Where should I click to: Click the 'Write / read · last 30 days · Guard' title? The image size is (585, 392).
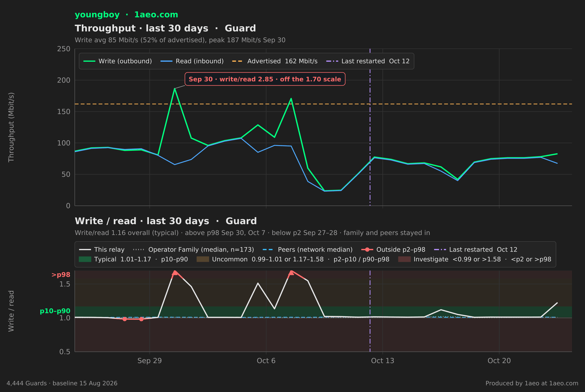point(166,221)
